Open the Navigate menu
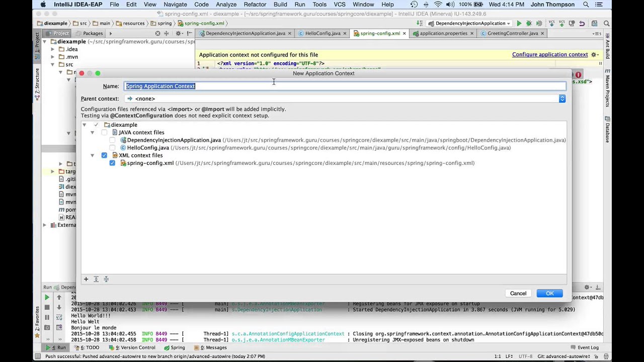644x362 pixels. tap(175, 5)
